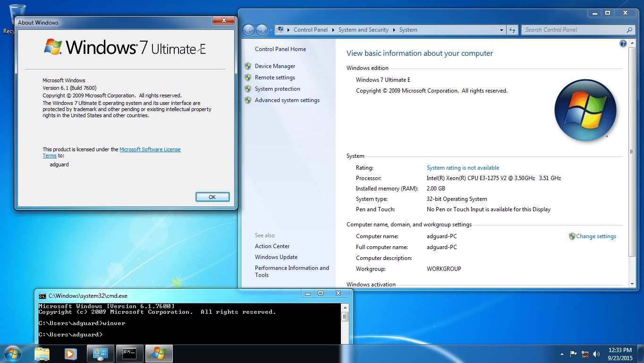Expand arrow after Control Panel breadcrumb

click(x=333, y=30)
